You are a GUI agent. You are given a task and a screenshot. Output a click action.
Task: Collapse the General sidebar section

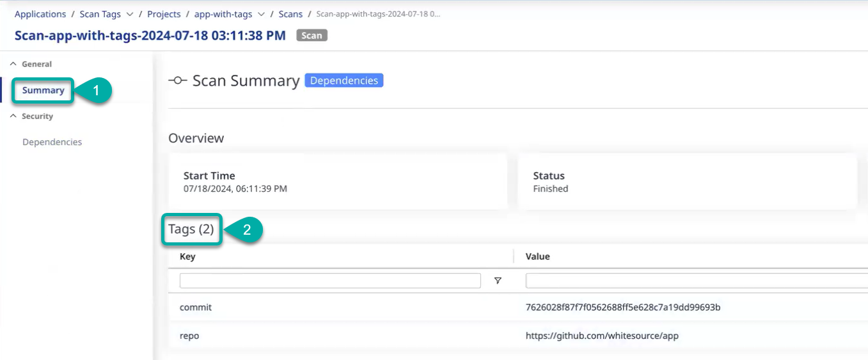click(13, 64)
